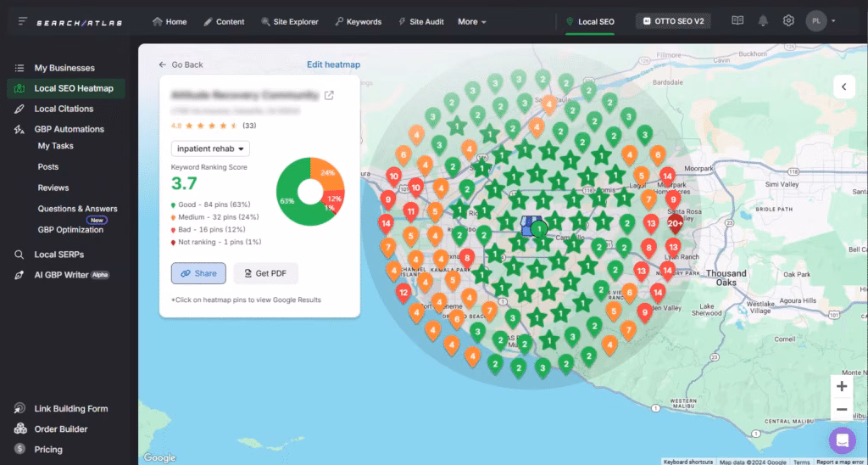This screenshot has height=465, width=868.
Task: Click the book/documentation icon in header
Action: click(x=737, y=21)
